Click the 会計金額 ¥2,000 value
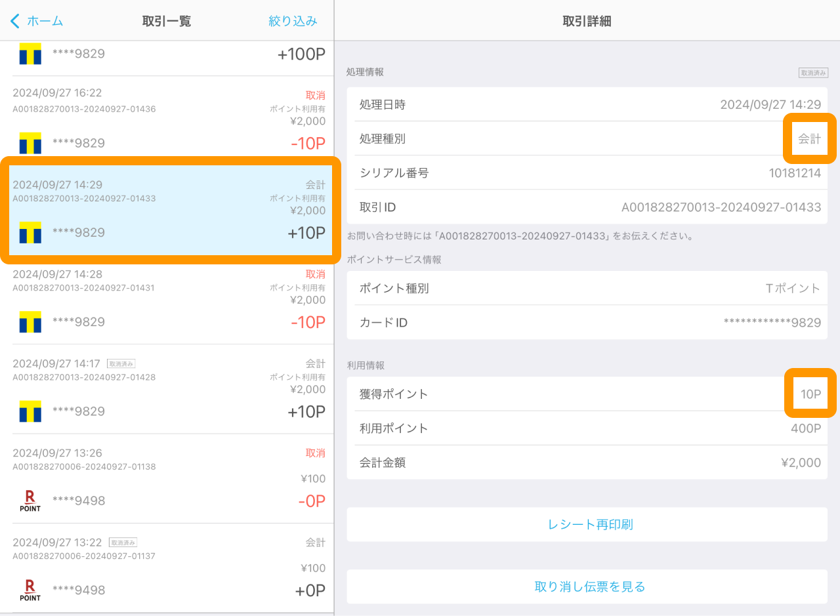Screen dimensions: 840x616 click(x=801, y=462)
